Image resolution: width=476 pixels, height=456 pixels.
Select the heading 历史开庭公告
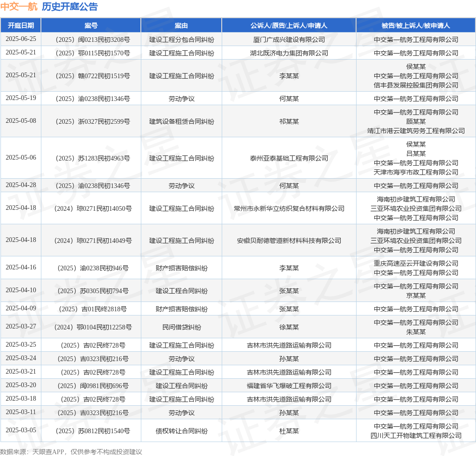tap(70, 7)
